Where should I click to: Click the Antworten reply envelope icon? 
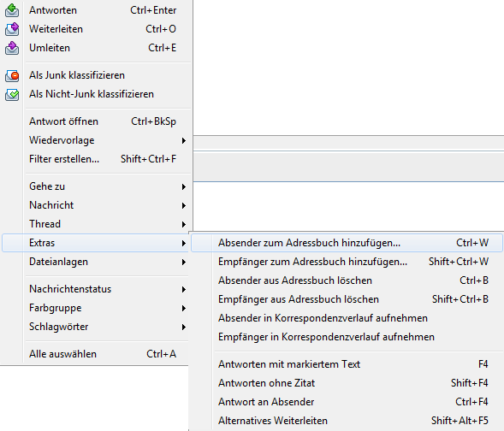pos(12,10)
